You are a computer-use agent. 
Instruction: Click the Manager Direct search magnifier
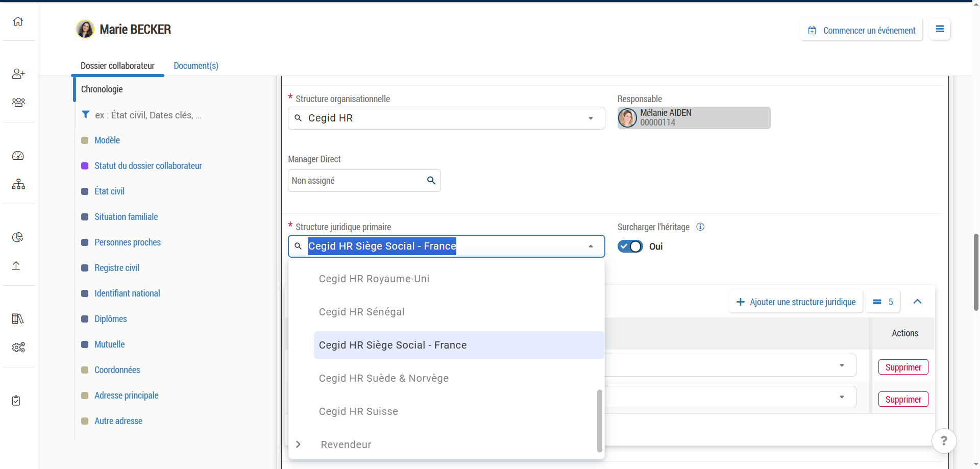pyautogui.click(x=431, y=181)
